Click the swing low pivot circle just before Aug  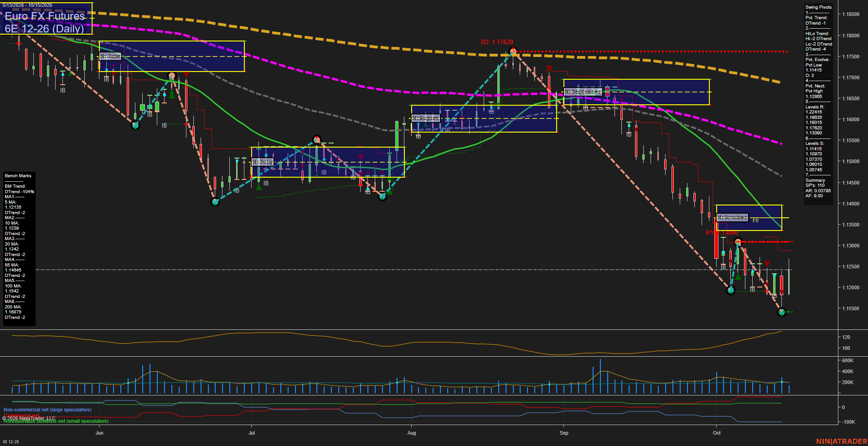pyautogui.click(x=382, y=196)
